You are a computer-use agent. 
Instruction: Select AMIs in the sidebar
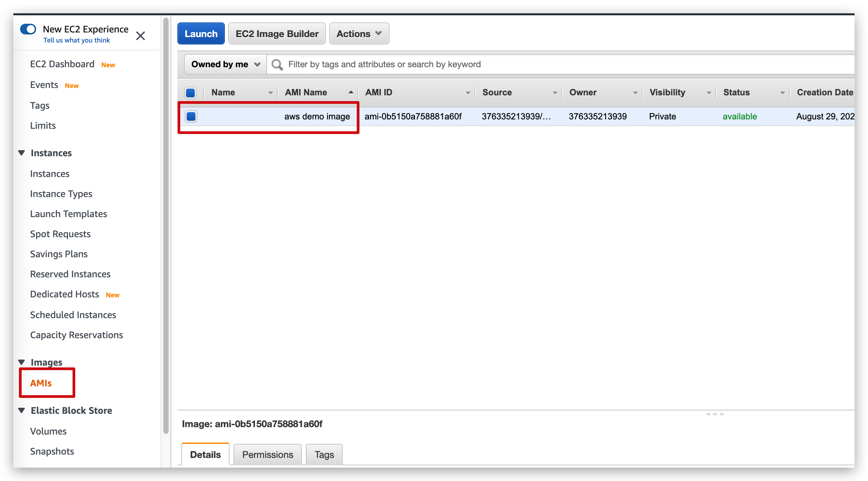coord(41,383)
